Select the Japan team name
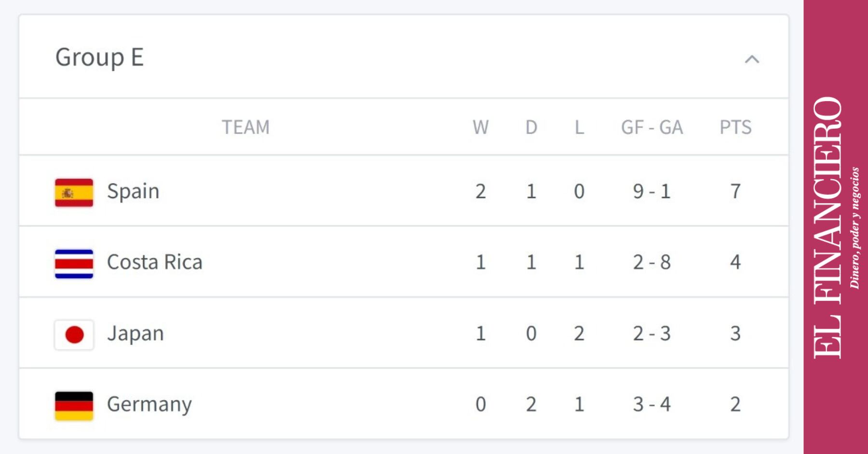This screenshot has width=868, height=454. click(x=136, y=334)
